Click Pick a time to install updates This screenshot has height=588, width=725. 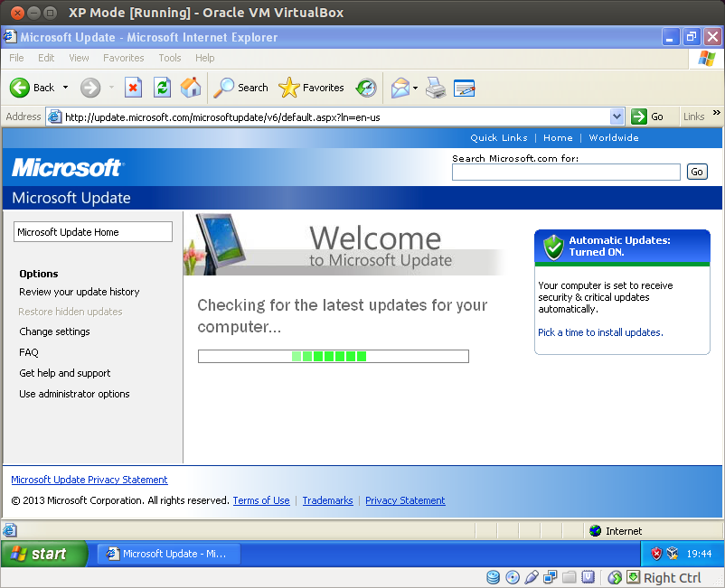pos(600,332)
